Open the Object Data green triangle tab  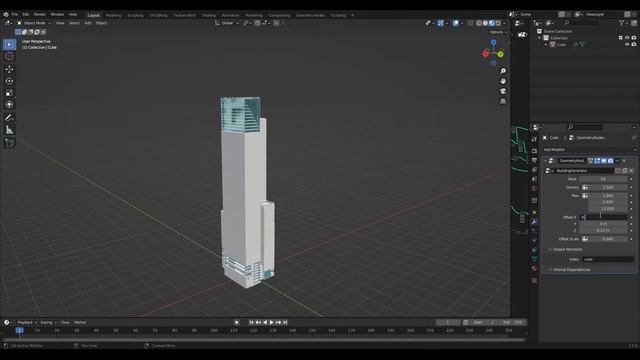coord(534,259)
